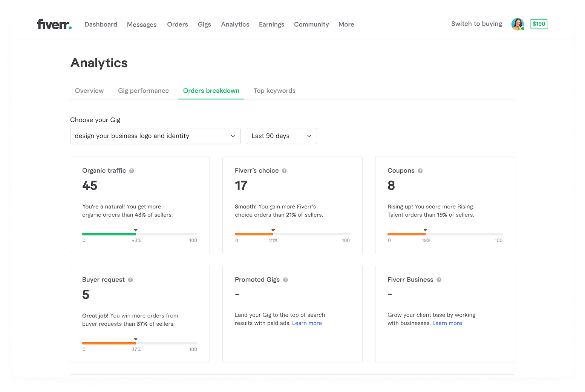Select the Orders breakdown tab
Viewport: 585px width, 392px height.
(211, 91)
